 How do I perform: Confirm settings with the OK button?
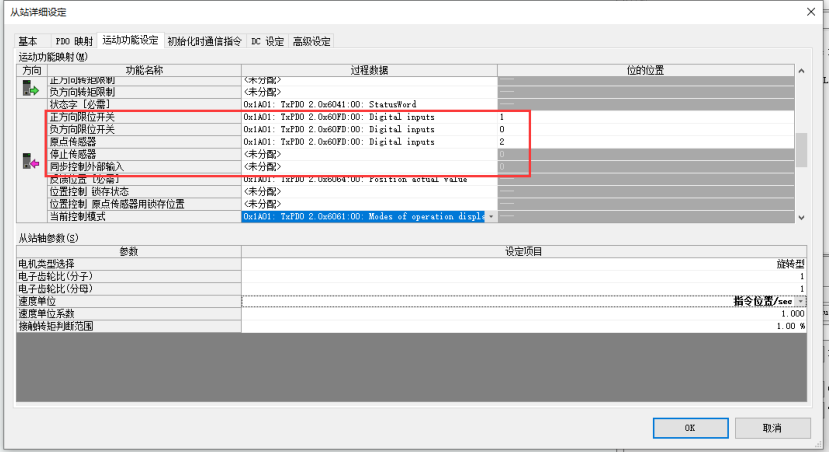690,427
